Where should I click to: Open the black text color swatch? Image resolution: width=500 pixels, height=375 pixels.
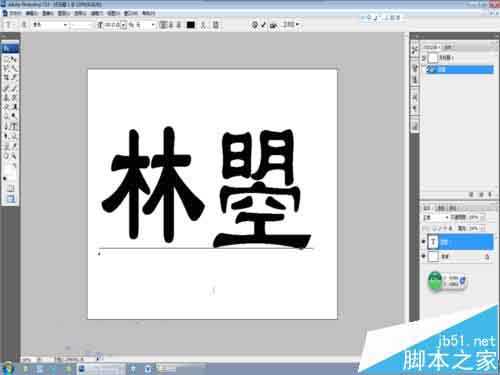(x=191, y=25)
